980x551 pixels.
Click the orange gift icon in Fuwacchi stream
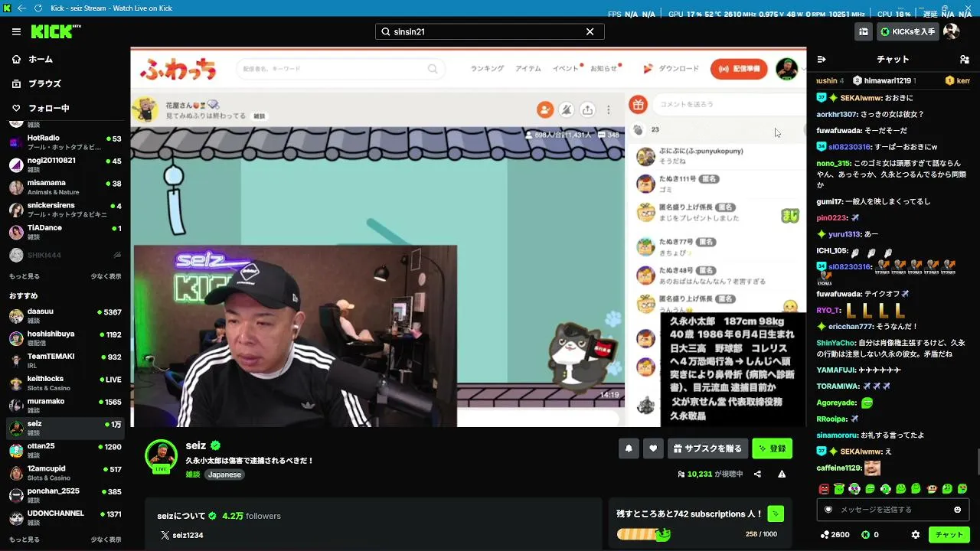point(638,105)
